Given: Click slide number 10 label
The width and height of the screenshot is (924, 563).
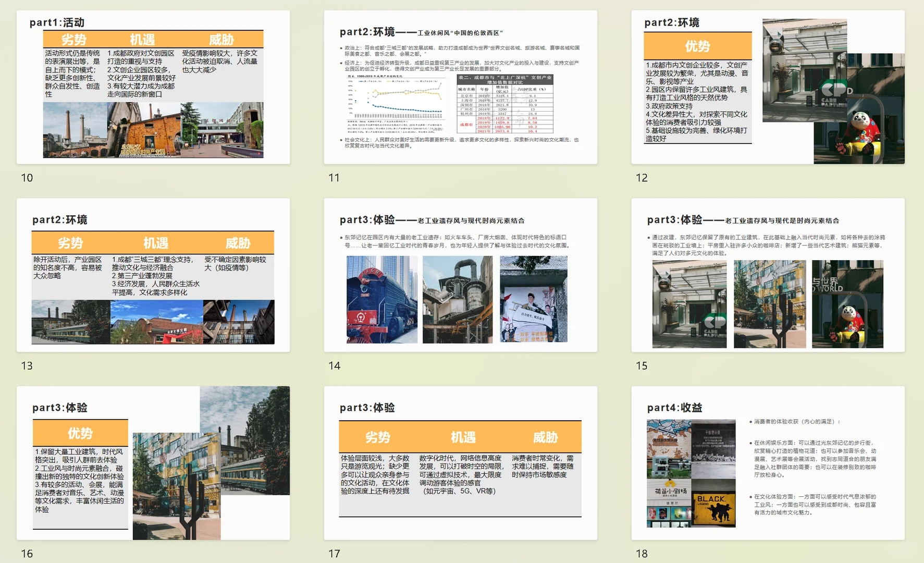Looking at the screenshot, I should (27, 178).
